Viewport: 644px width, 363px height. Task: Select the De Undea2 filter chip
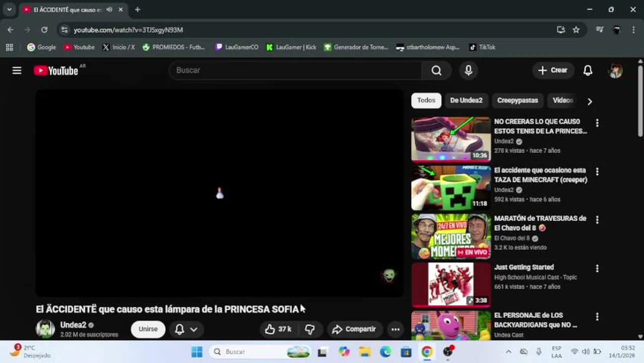(466, 100)
